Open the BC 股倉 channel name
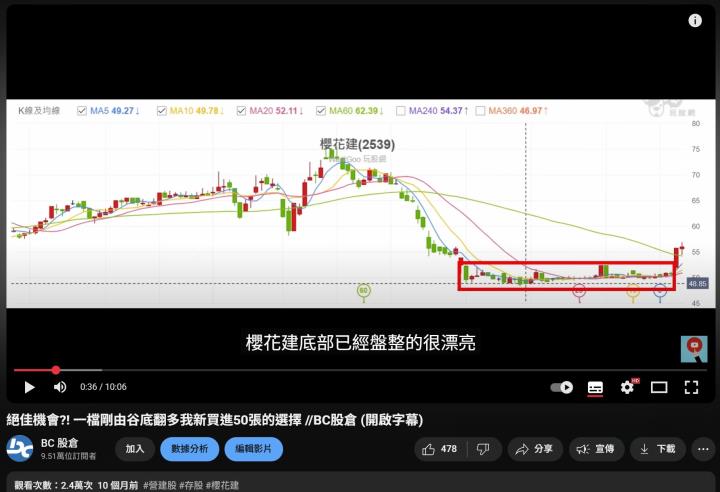The width and height of the screenshot is (720, 492). click(60, 443)
